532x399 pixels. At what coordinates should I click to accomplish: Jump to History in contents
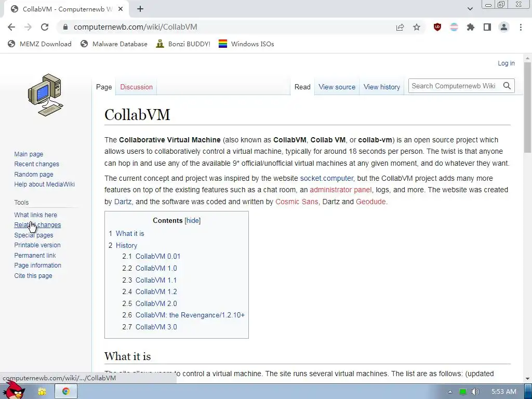127,245
